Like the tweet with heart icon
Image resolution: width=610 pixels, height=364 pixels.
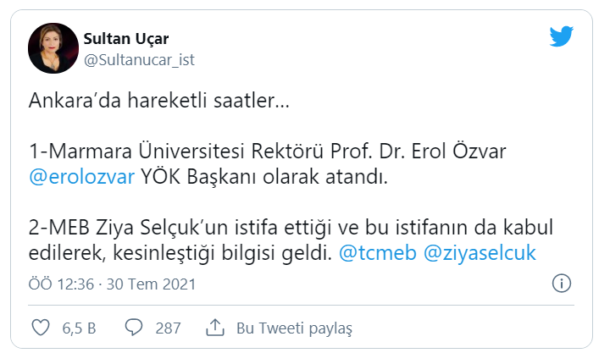[41, 328]
